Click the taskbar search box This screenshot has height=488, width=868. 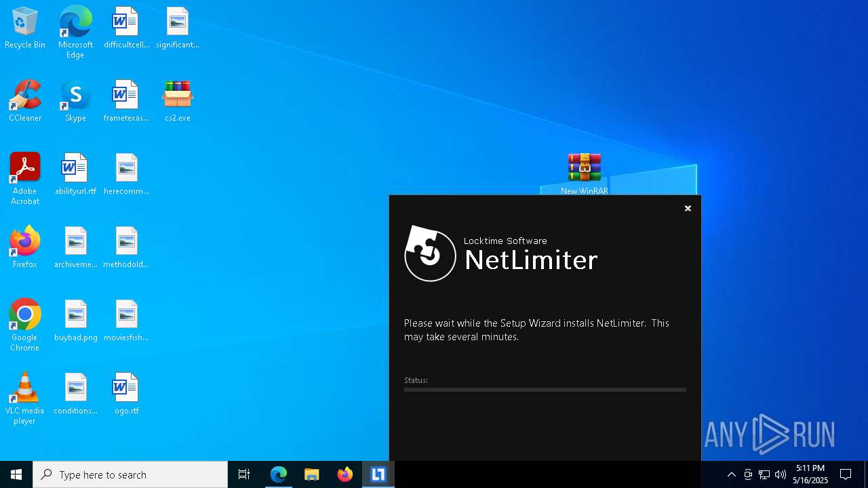pyautogui.click(x=130, y=474)
